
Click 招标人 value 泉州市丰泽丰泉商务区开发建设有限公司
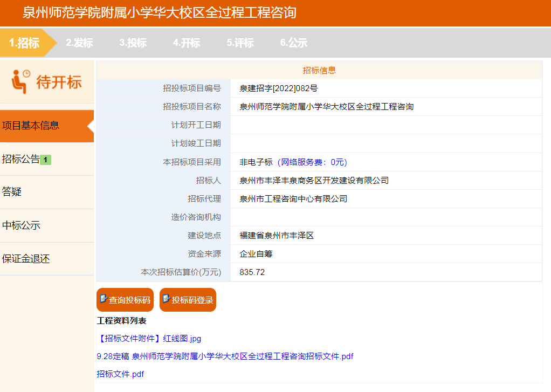[314, 181]
